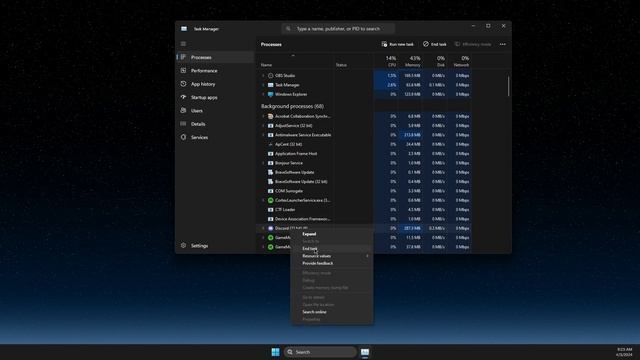This screenshot has height=360, width=640.
Task: Open the hamburger navigation menu in Task Manager
Action: click(x=183, y=44)
